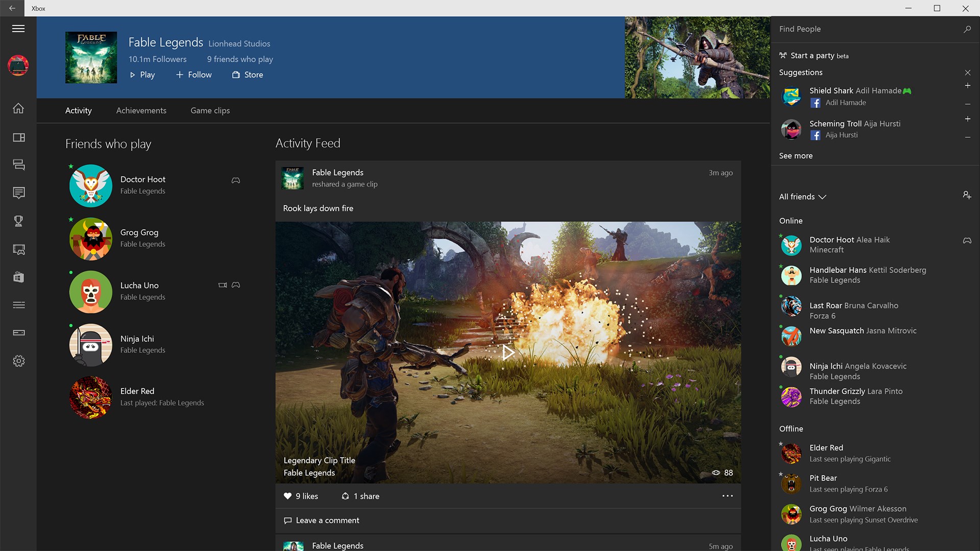The height and width of the screenshot is (551, 980).
Task: Toggle the Find People search icon
Action: (966, 29)
